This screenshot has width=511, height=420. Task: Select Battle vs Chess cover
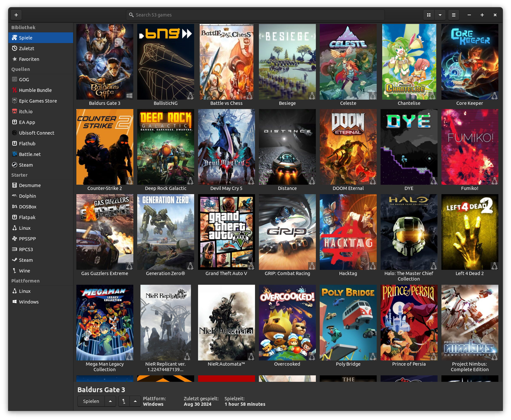click(x=227, y=62)
